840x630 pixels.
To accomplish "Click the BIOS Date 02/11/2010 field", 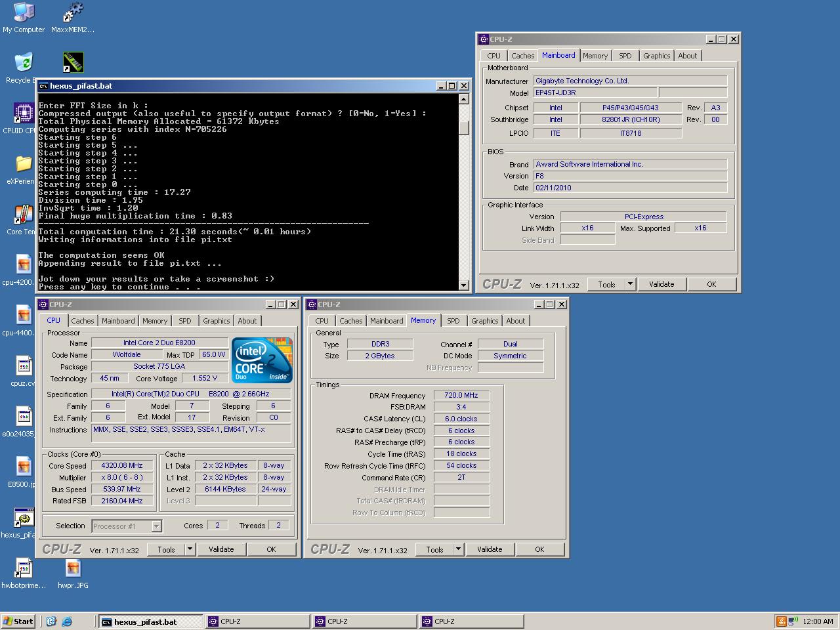I will pyautogui.click(x=630, y=188).
